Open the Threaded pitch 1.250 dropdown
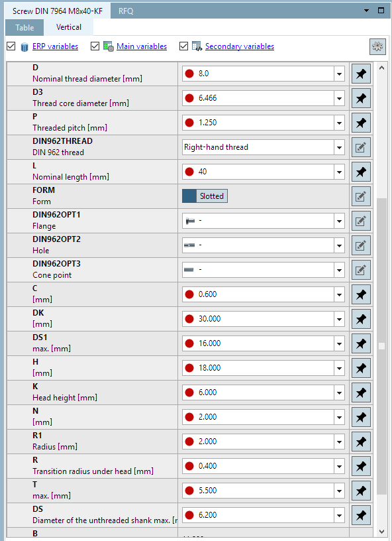Viewport: 392px width, 541px height. (x=339, y=123)
